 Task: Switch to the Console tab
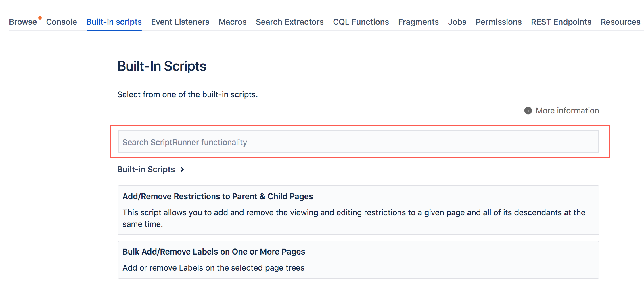[x=62, y=22]
